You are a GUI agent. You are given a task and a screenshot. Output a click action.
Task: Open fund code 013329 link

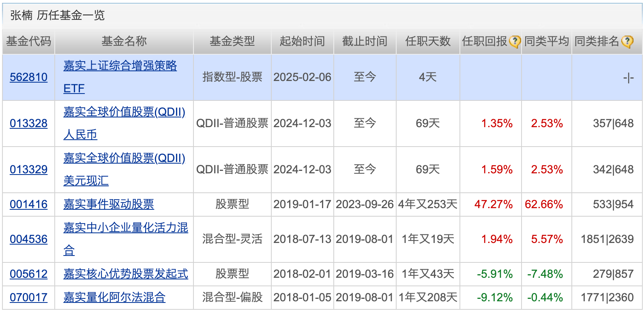pyautogui.click(x=28, y=169)
